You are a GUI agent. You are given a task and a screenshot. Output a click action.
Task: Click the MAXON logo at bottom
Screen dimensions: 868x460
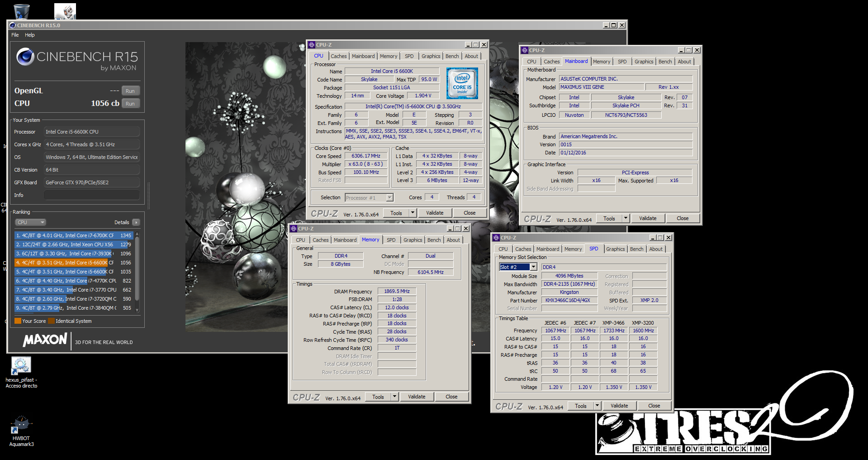(x=45, y=340)
